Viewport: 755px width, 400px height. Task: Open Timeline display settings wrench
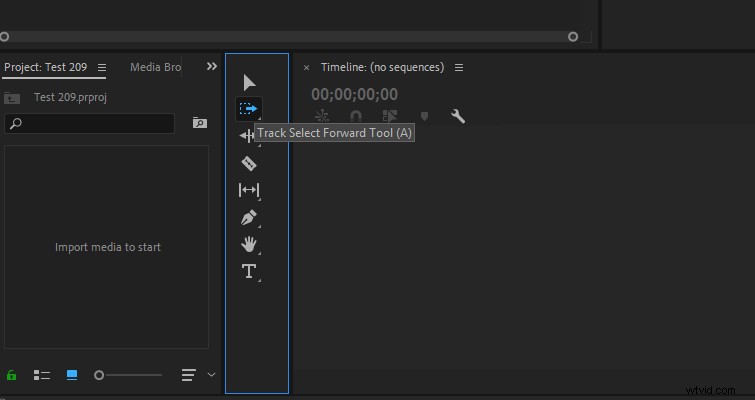pyautogui.click(x=458, y=116)
